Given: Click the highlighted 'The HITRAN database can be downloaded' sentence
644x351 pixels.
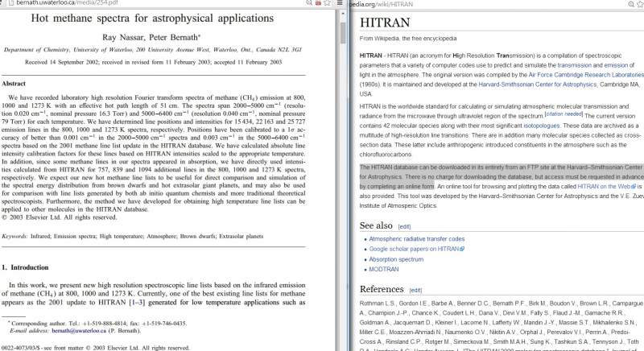Looking at the screenshot, I should click(502, 177).
